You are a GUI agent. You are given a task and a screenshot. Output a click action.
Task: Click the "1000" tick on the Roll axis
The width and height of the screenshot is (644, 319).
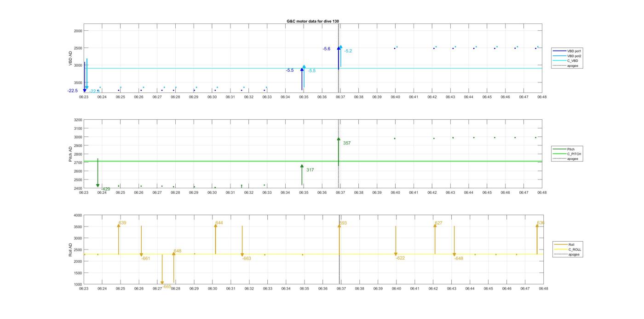pos(78,284)
